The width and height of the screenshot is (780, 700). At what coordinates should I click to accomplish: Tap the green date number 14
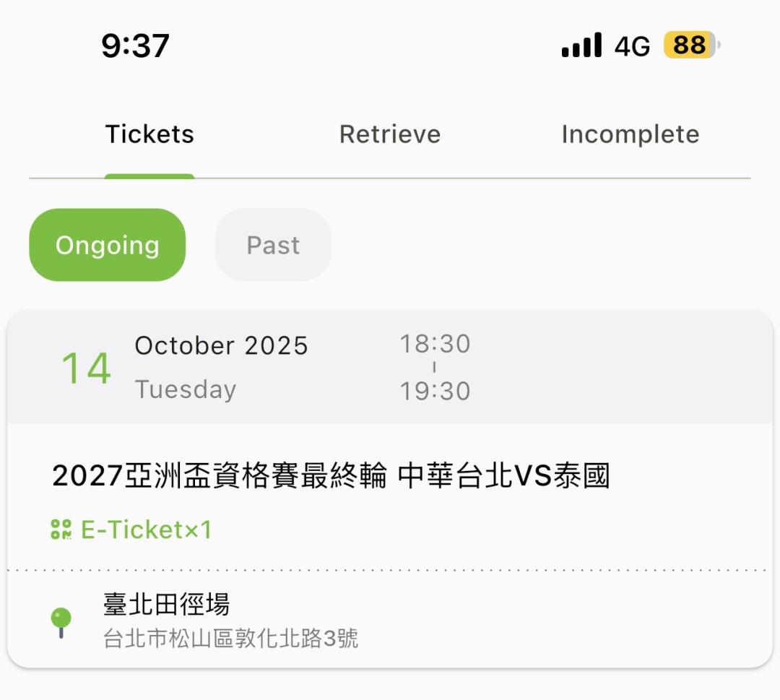86,368
